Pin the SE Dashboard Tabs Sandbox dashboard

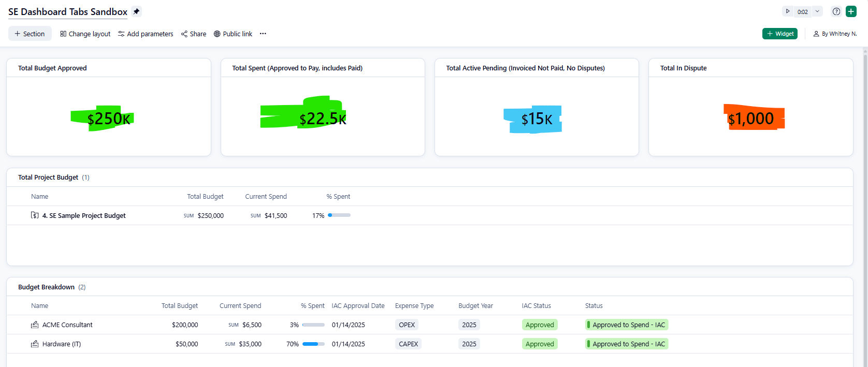[136, 11]
